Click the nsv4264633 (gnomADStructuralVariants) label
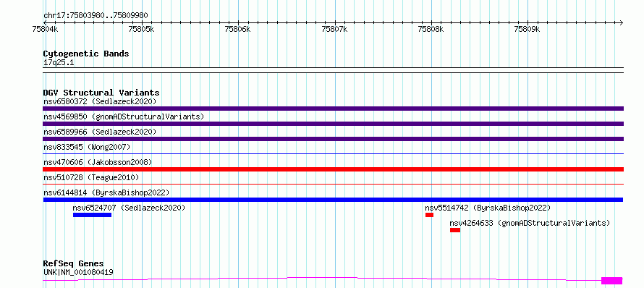644x288 pixels. pyautogui.click(x=530, y=223)
